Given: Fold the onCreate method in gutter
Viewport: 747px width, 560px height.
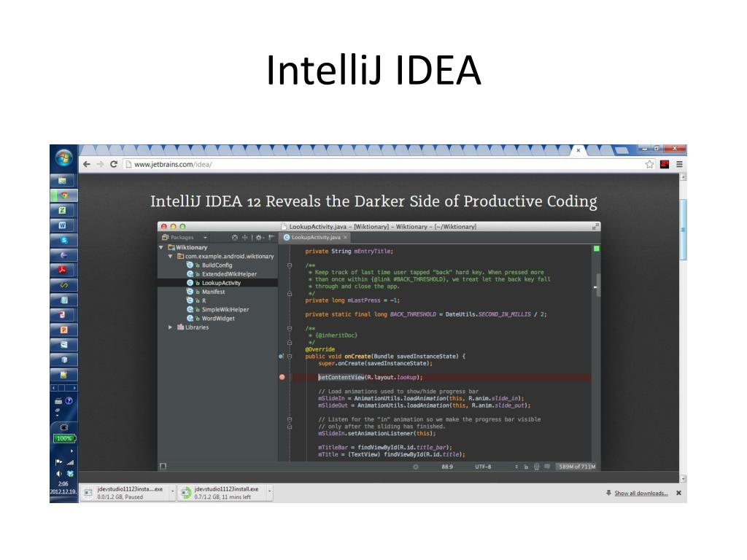Looking at the screenshot, I should coord(290,356).
